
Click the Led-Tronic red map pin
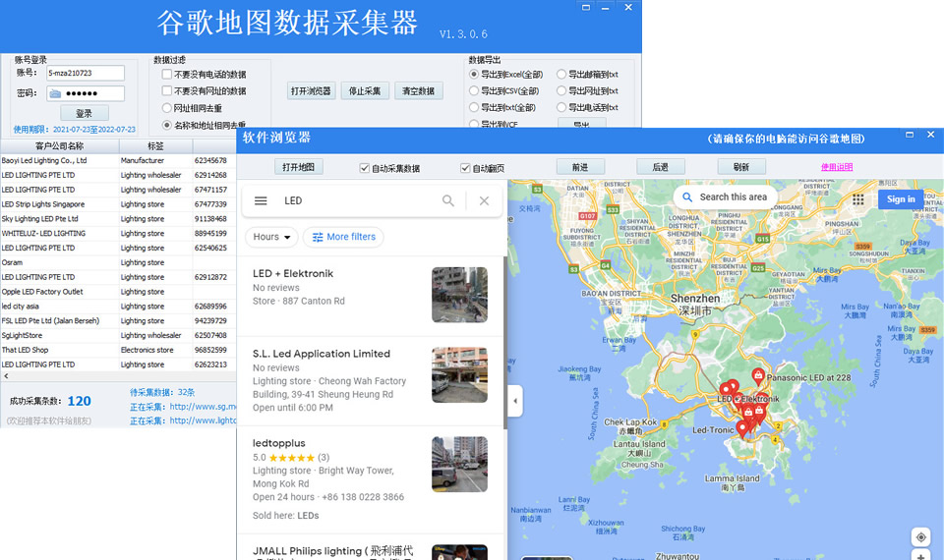point(742,429)
